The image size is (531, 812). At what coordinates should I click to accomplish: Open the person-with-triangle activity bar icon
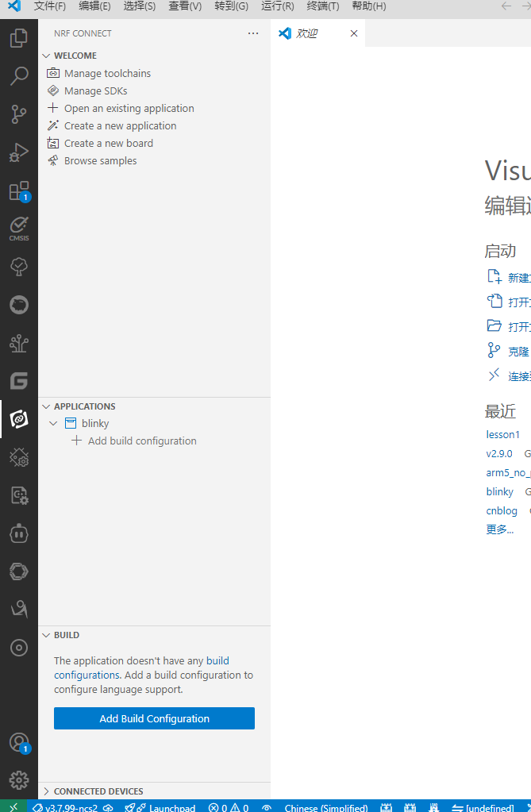point(18,610)
